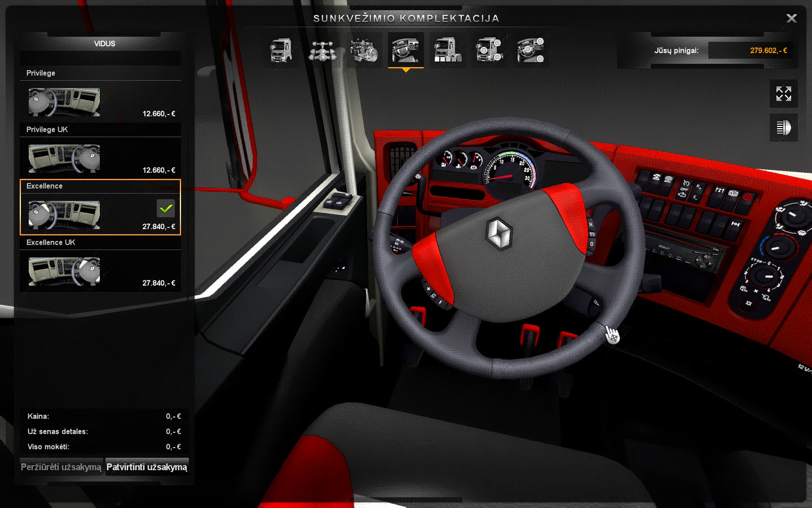Open the paint job color swatches category

pos(447,50)
